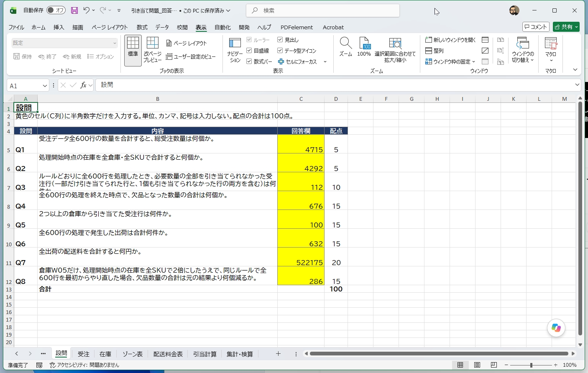Click the horizontal scrollbar thumb
Viewport: 588px width, 373px height.
coord(439,354)
